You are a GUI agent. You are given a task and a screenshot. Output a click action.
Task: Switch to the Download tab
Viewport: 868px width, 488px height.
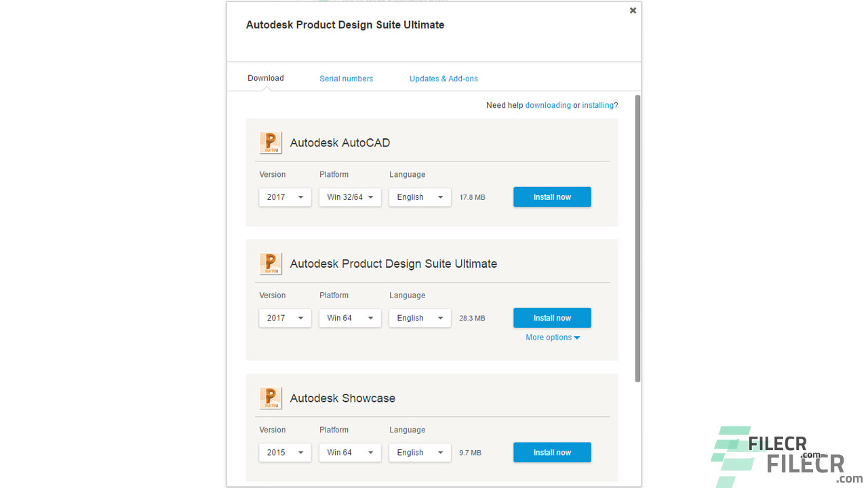pos(266,78)
